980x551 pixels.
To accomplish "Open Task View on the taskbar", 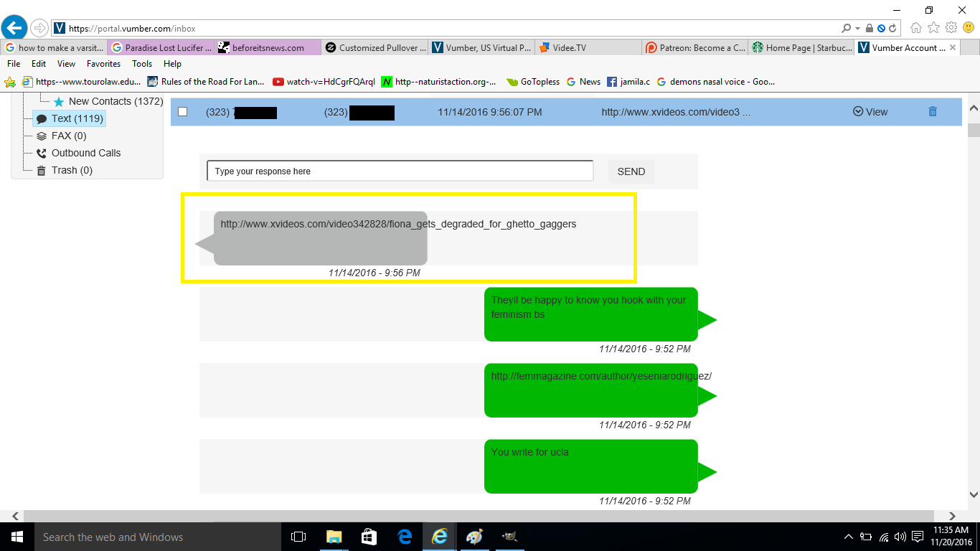I will pos(298,537).
